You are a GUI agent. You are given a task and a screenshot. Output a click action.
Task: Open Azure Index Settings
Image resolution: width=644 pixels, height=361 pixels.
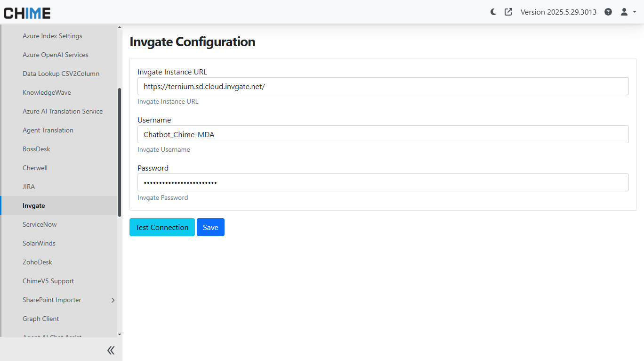(x=52, y=36)
